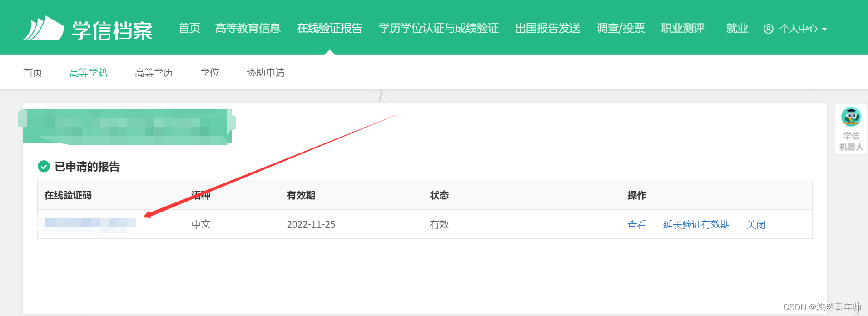Click the date 2022-11-25 cell
This screenshot has width=868, height=316.
coord(311,224)
